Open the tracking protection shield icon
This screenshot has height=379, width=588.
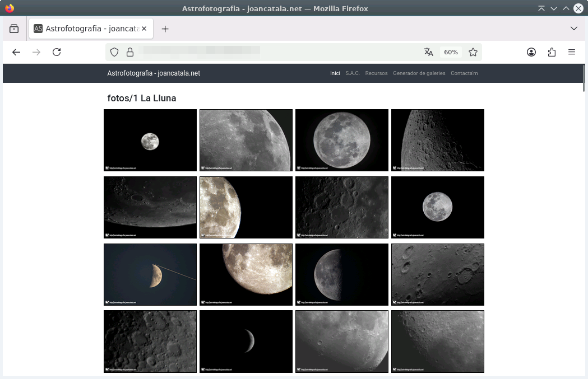tap(114, 52)
